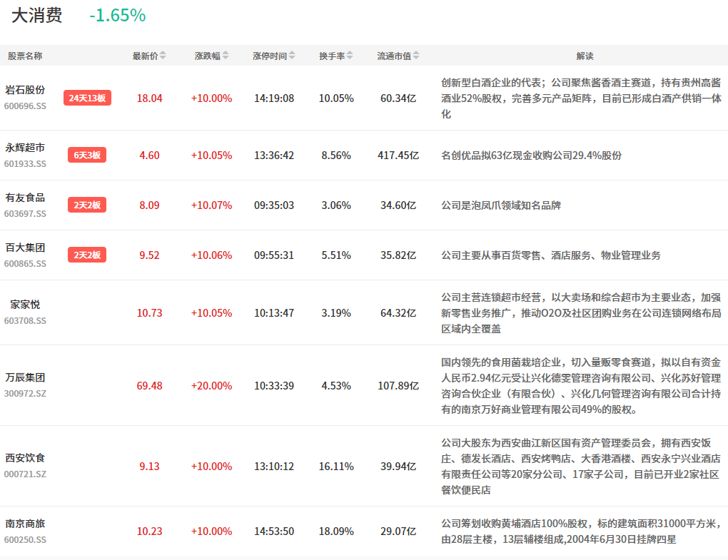Click the 大消费 sector heading
Image resolution: width=728 pixels, height=560 pixels.
(36, 15)
